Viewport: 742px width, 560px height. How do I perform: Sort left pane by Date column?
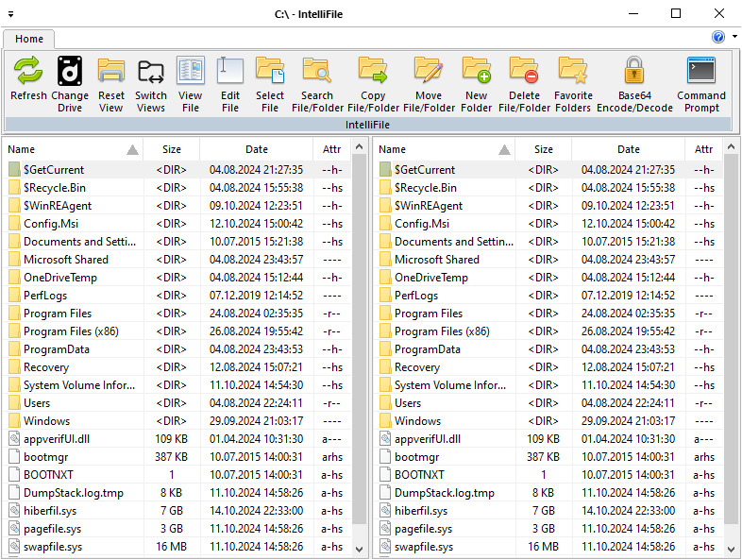tap(257, 149)
